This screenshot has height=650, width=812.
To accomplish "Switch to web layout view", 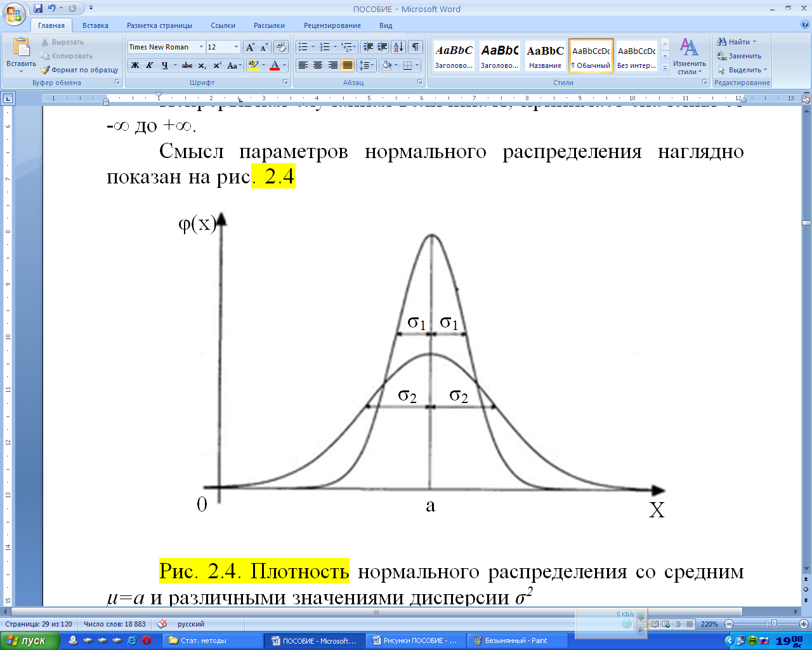I will [666, 624].
